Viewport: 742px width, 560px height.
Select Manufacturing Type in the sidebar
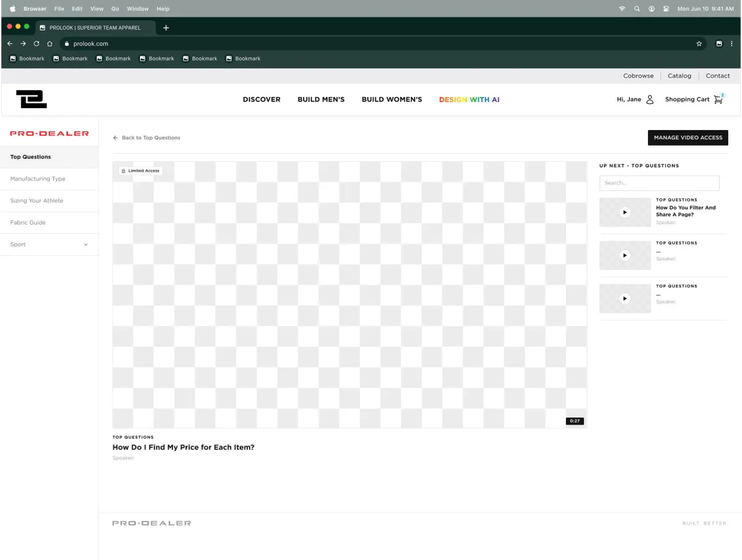pyautogui.click(x=49, y=179)
